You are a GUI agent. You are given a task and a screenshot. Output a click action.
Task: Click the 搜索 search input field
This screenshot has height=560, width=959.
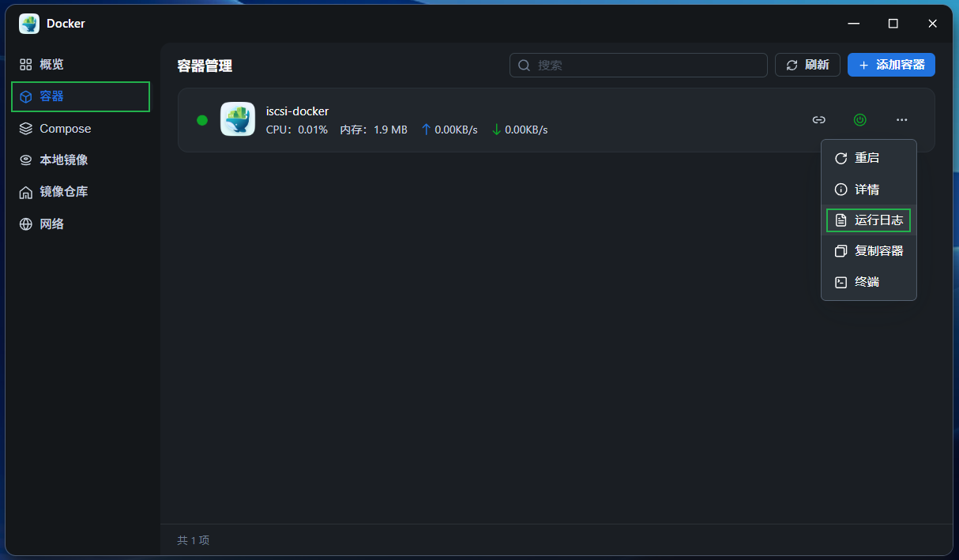tap(638, 65)
